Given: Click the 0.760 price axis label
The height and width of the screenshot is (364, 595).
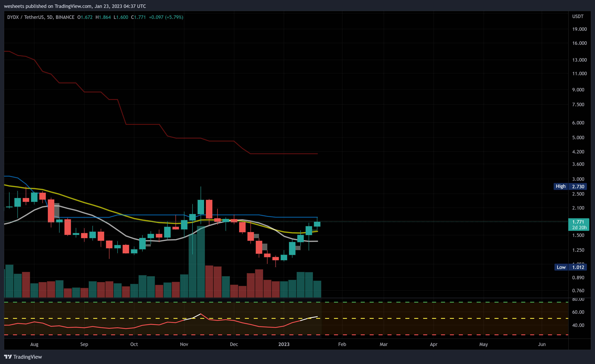Looking at the screenshot, I should coord(578,291).
